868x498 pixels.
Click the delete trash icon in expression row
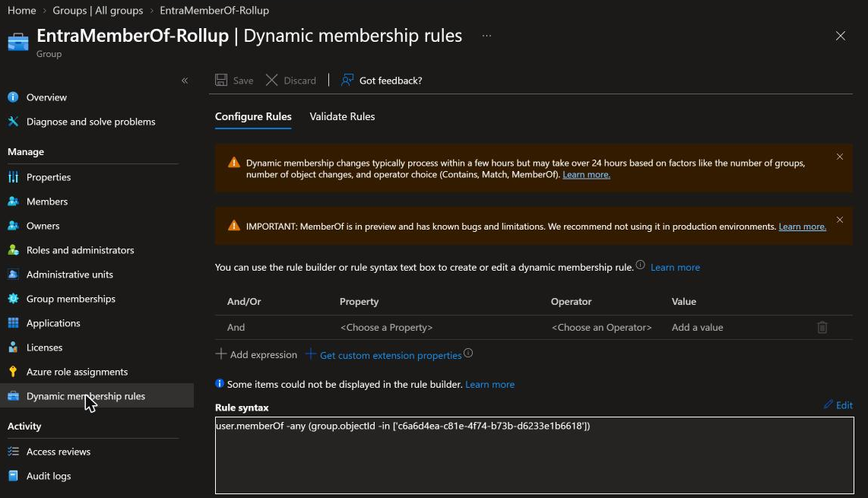pyautogui.click(x=822, y=328)
